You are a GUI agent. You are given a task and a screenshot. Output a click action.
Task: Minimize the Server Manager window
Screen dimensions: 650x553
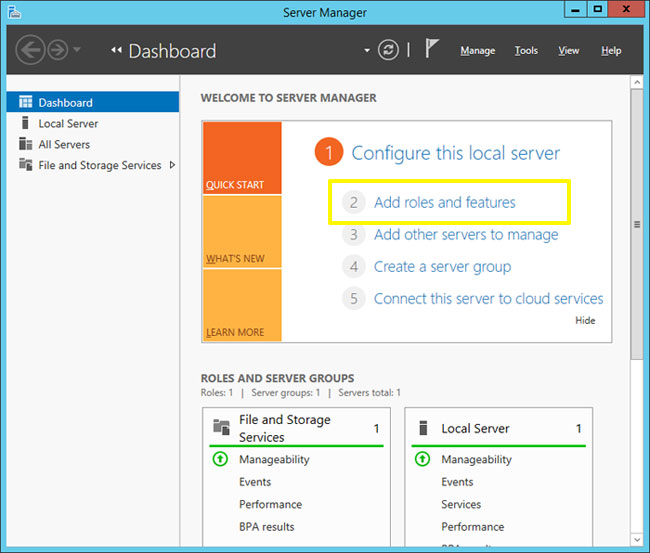tap(575, 10)
